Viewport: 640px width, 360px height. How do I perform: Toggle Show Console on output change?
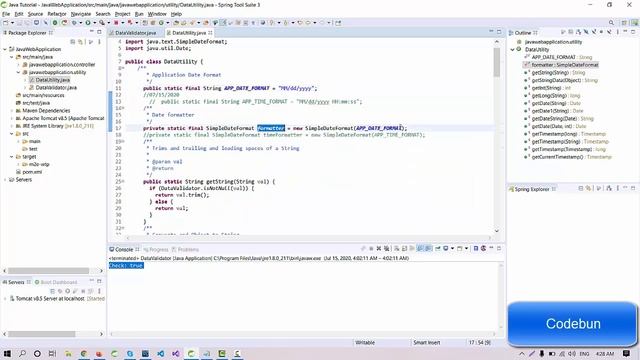point(419,249)
